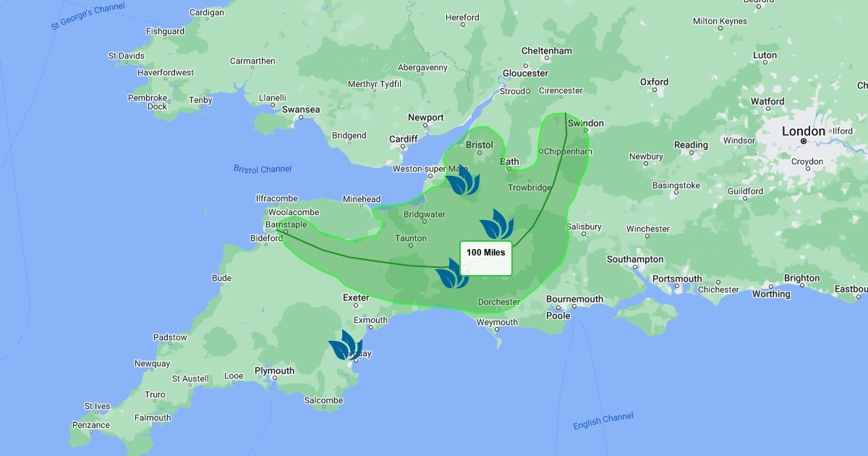Select the Chippenham town dot marker

pyautogui.click(x=540, y=151)
